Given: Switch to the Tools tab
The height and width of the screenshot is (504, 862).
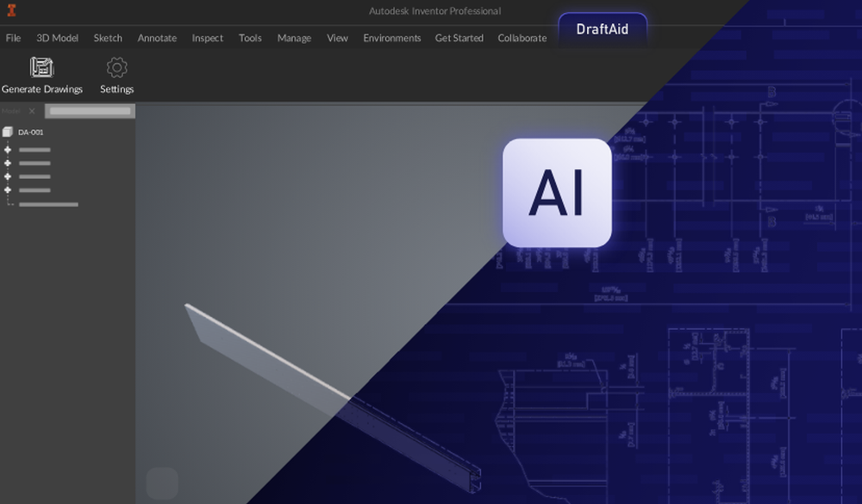Looking at the screenshot, I should pyautogui.click(x=250, y=38).
